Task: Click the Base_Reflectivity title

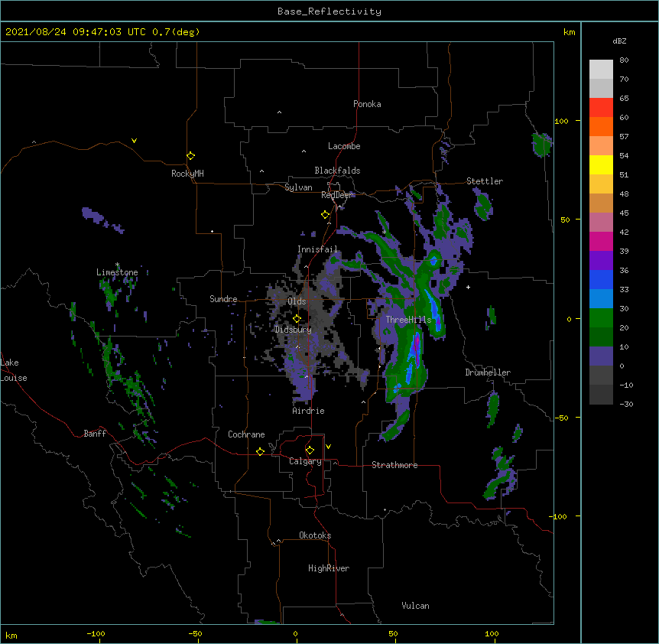Action: coord(329,11)
